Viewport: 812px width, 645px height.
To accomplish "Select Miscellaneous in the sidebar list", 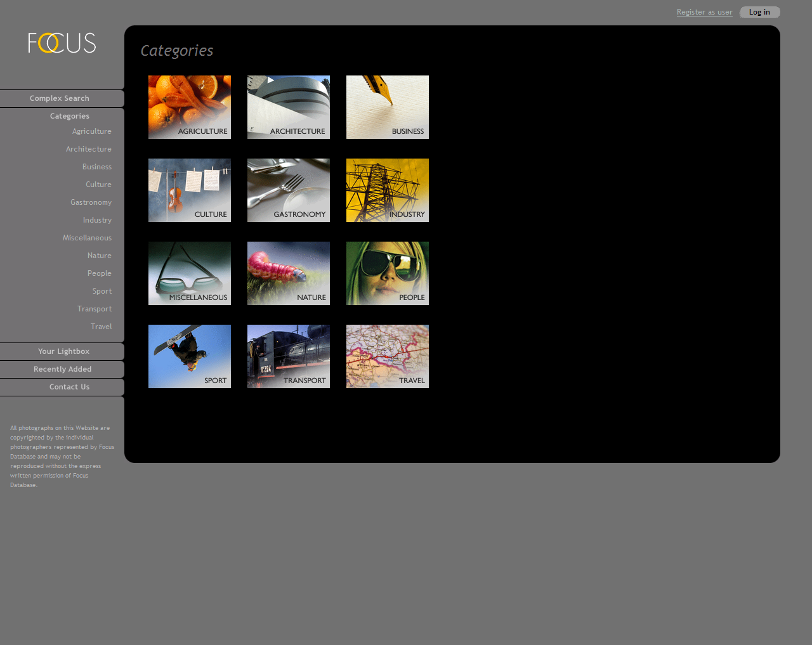I will tap(87, 238).
